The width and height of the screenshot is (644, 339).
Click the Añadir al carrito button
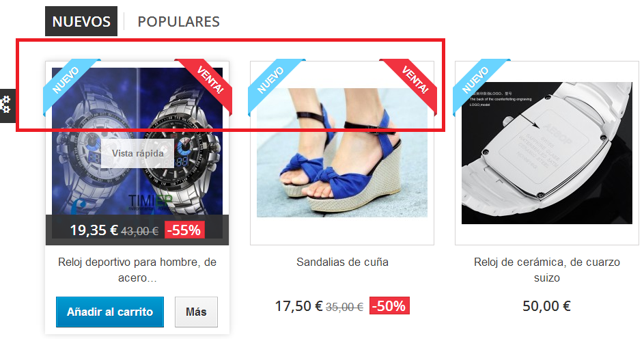(x=110, y=312)
